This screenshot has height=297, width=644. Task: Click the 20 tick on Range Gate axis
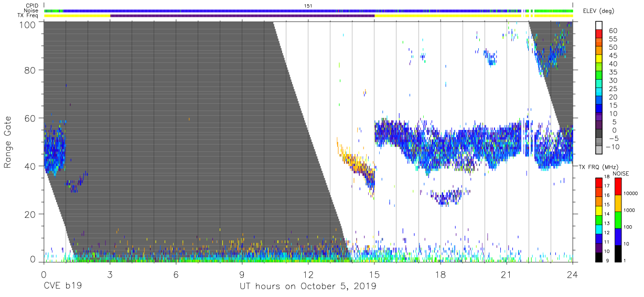pos(29,214)
